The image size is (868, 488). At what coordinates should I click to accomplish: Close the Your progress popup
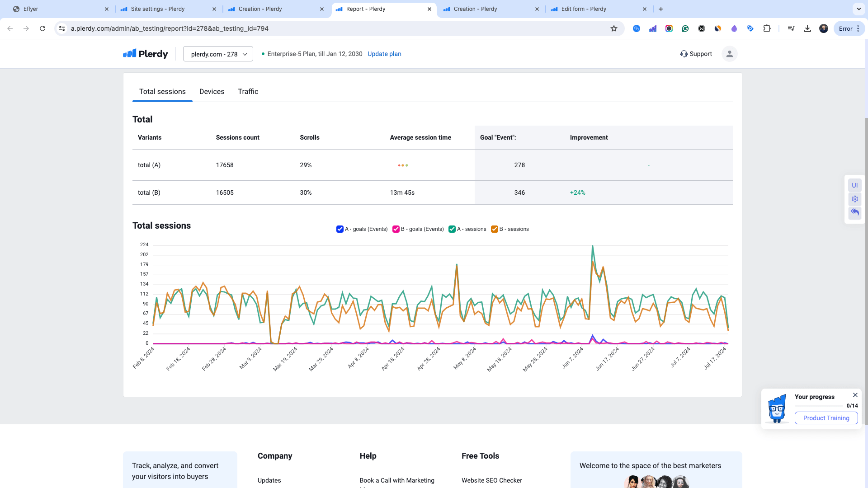point(855,394)
